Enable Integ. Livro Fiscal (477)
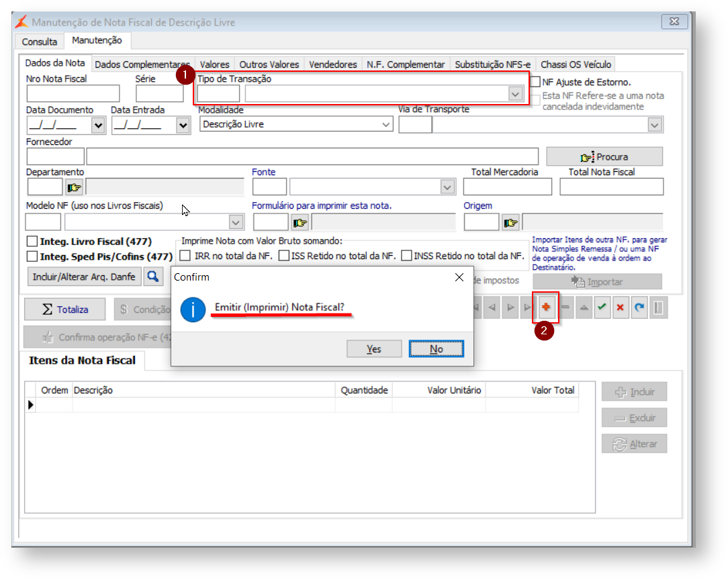The width and height of the screenshot is (728, 580). pos(32,241)
